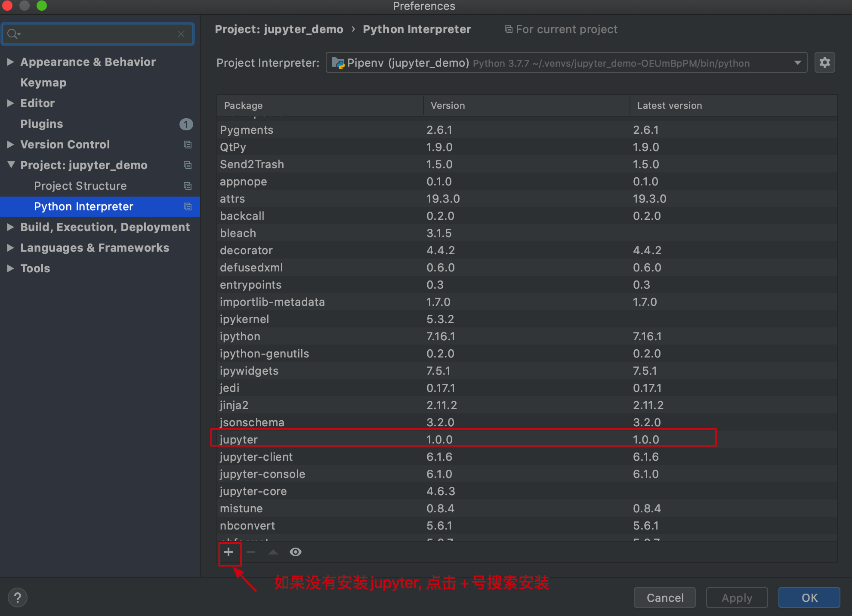The image size is (852, 616).
Task: Open the Project Structure page
Action: pos(80,186)
